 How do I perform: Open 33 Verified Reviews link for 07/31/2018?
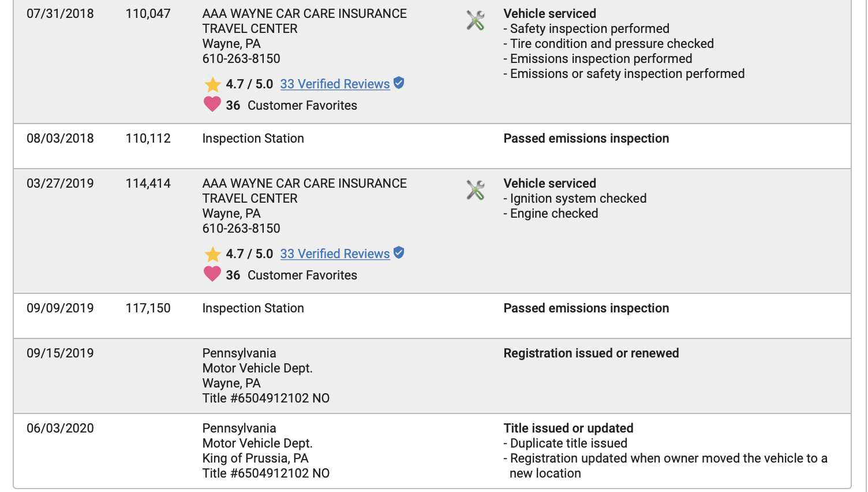(335, 84)
